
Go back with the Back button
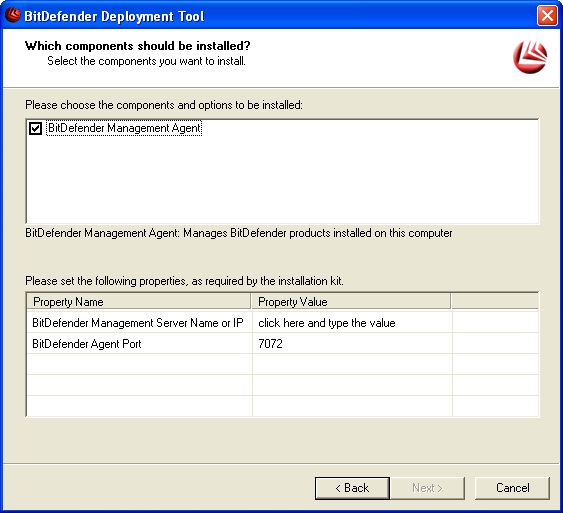pos(352,488)
